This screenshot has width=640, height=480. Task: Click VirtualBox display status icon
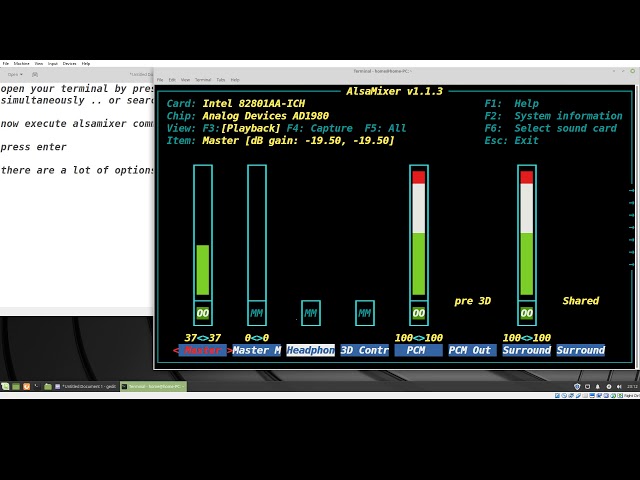point(592,396)
